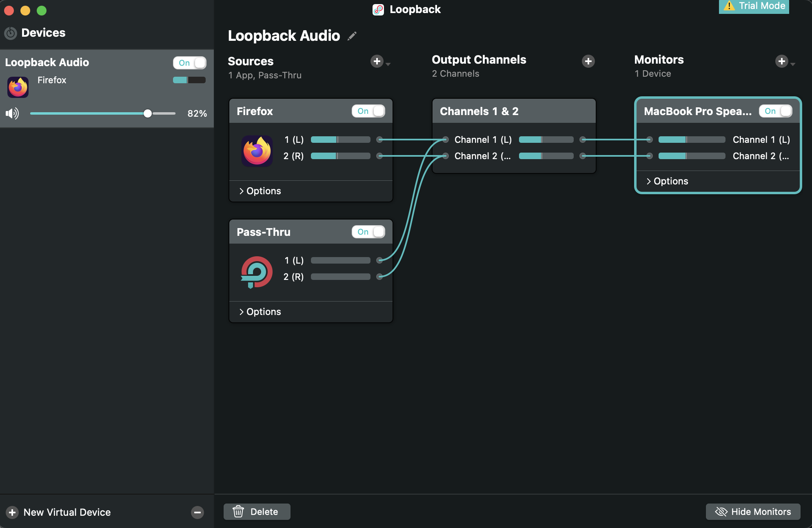Add a new monitor device
The image size is (812, 528).
(781, 61)
